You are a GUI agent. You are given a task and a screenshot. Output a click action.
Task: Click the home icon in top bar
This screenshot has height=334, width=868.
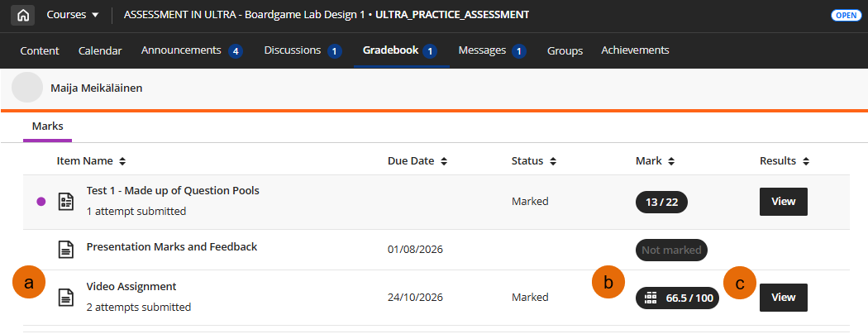click(22, 16)
